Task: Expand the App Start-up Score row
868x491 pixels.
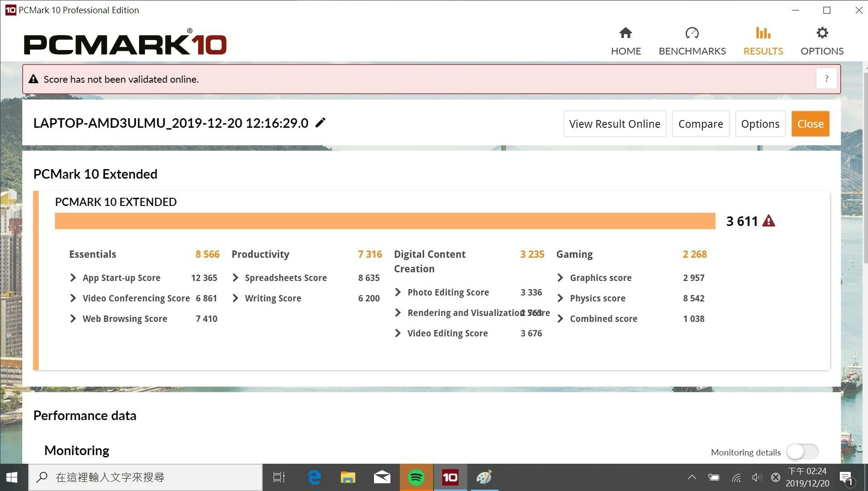Action: (73, 278)
